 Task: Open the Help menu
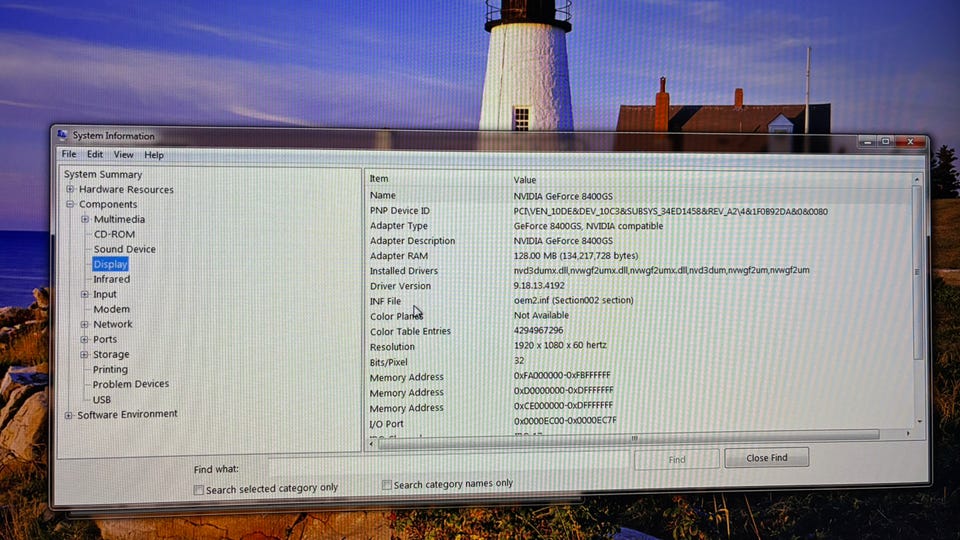click(154, 155)
